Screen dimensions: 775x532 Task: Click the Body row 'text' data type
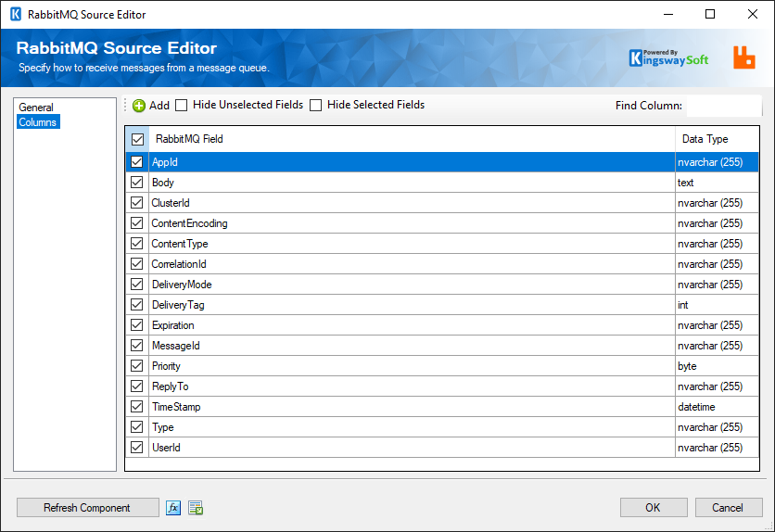click(685, 183)
